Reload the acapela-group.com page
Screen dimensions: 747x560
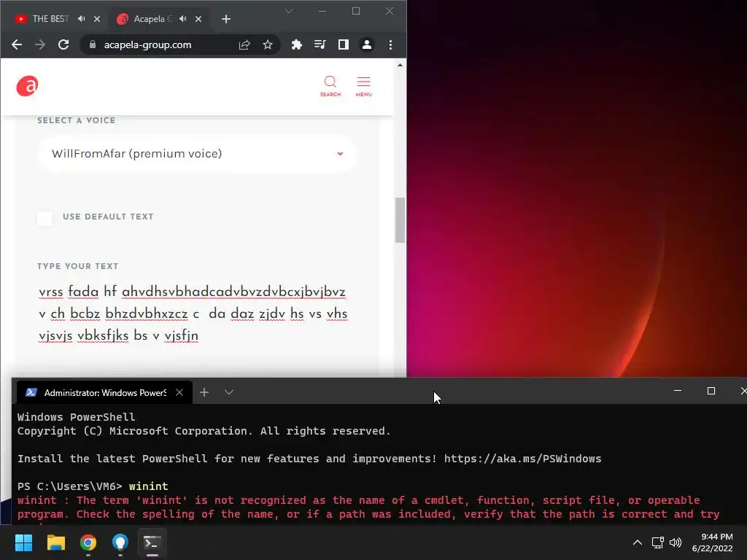point(63,44)
